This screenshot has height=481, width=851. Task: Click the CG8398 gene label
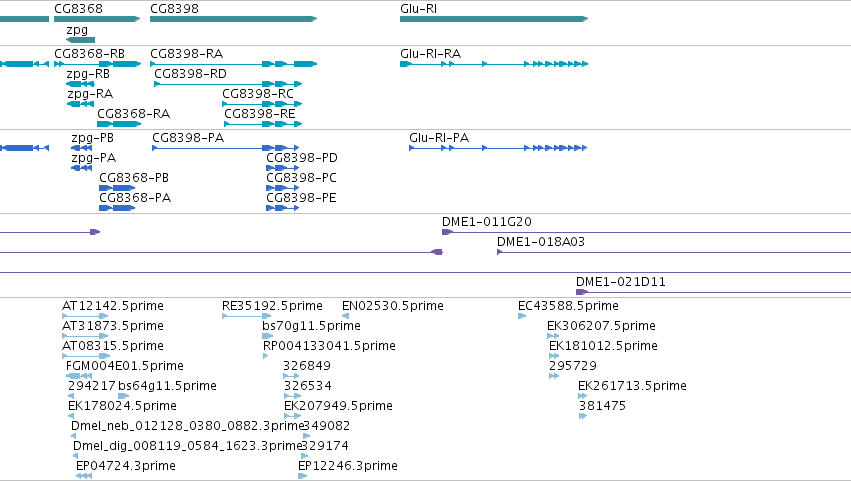[174, 9]
